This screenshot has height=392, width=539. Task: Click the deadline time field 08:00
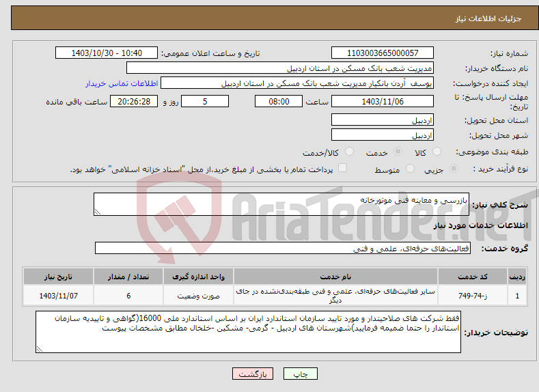coord(279,101)
